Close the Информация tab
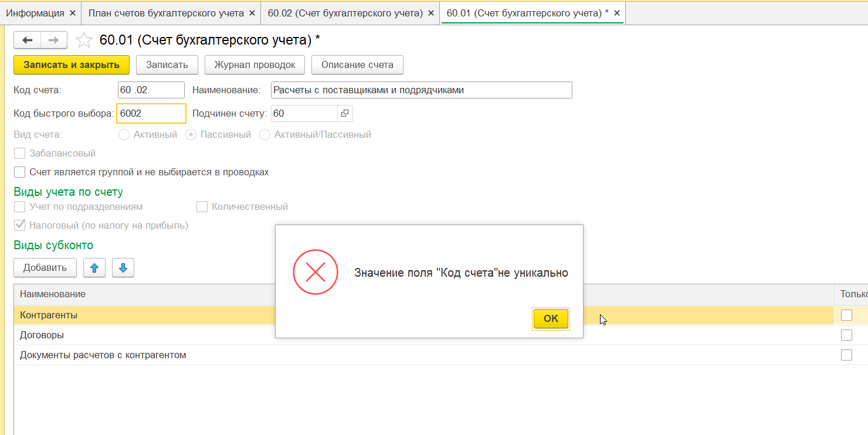 click(x=73, y=13)
